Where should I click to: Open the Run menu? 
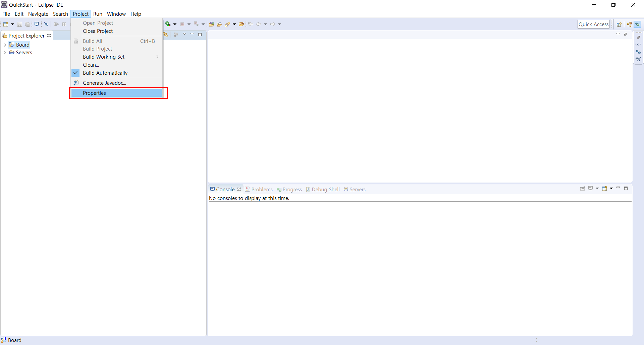point(98,14)
